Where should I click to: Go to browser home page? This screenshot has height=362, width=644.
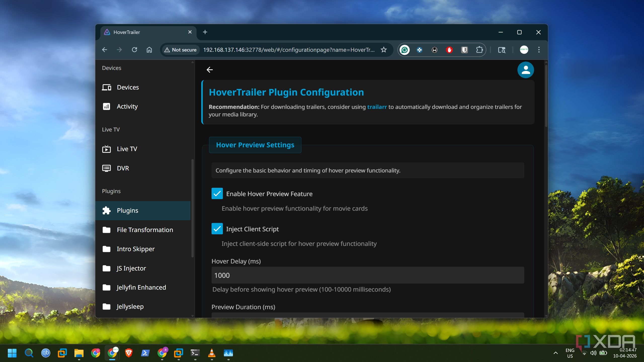[x=149, y=50]
